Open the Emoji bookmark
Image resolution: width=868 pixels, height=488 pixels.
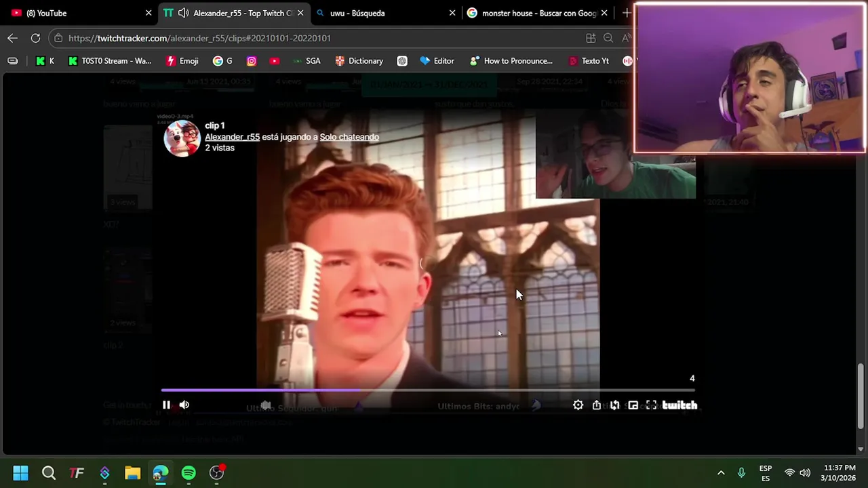point(182,61)
